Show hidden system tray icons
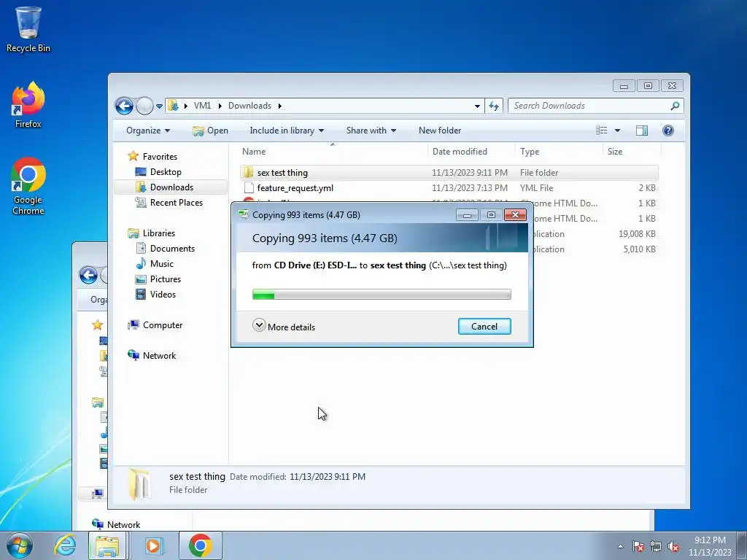This screenshot has width=747, height=560. coord(620,546)
